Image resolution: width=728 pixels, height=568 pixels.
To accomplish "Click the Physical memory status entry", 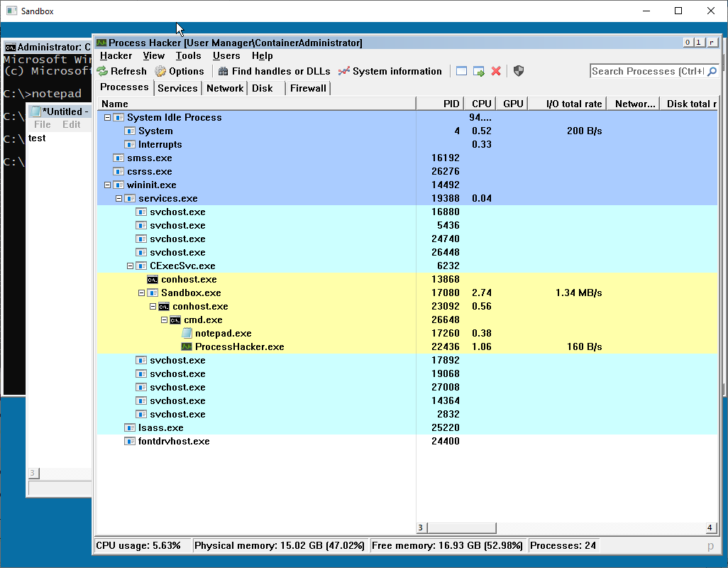I will [x=280, y=546].
